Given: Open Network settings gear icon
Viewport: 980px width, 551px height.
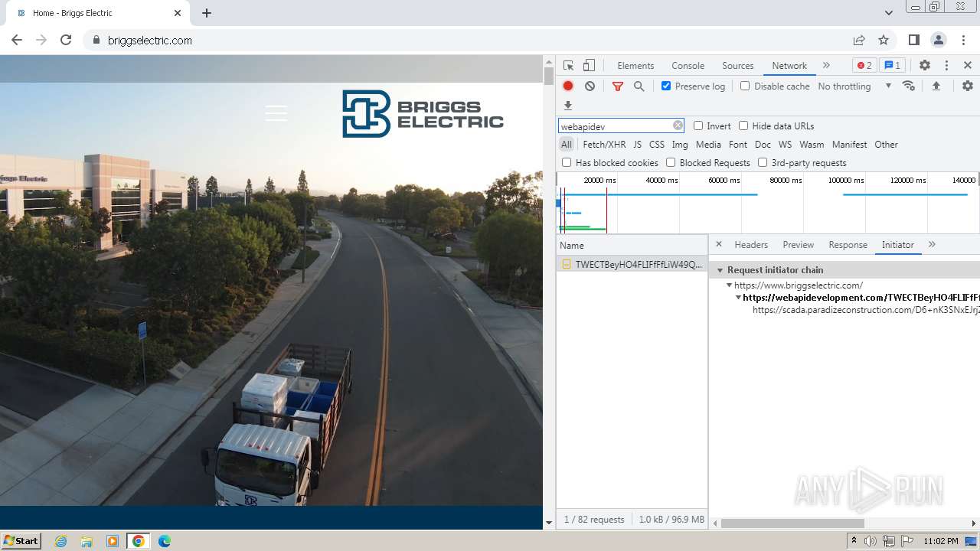Looking at the screenshot, I should (x=968, y=86).
